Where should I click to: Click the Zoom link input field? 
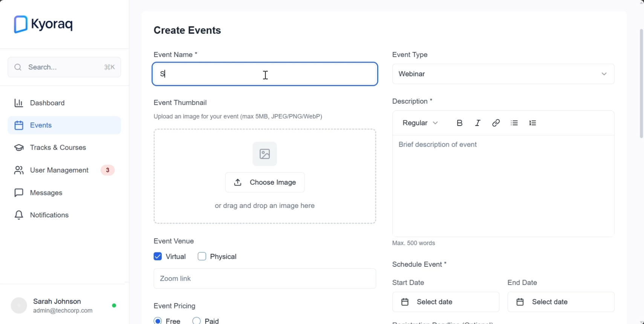click(x=265, y=278)
